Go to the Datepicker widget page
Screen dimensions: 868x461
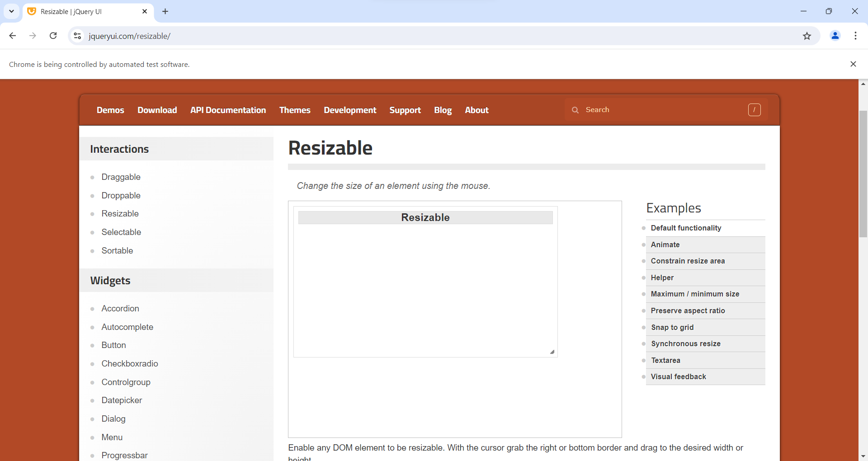[x=122, y=400]
